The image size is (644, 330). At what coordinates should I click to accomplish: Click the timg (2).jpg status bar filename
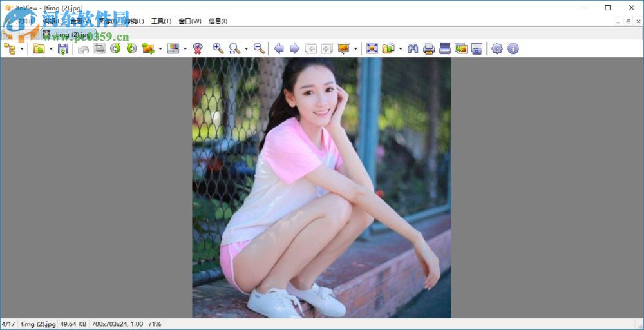coord(38,324)
